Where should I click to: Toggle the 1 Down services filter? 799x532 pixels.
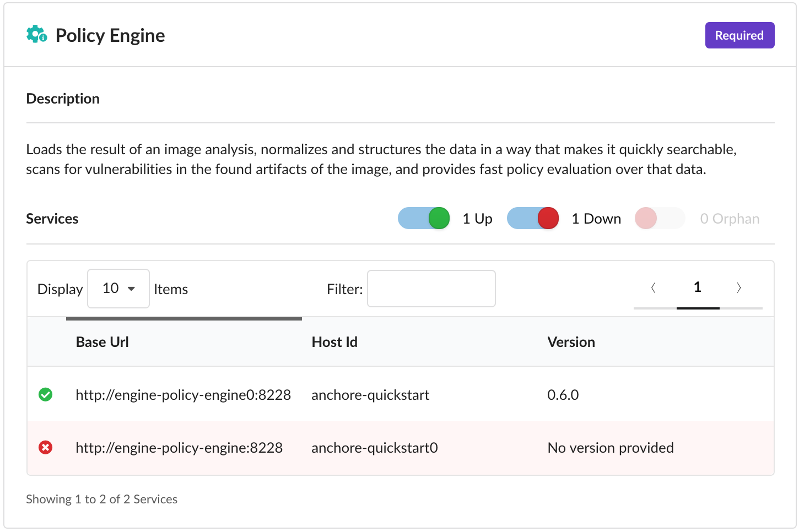(533, 219)
